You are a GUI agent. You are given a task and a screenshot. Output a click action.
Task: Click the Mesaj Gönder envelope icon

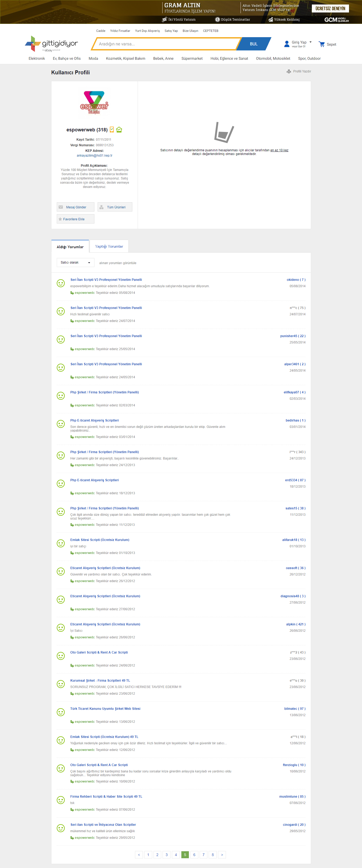pos(61,207)
